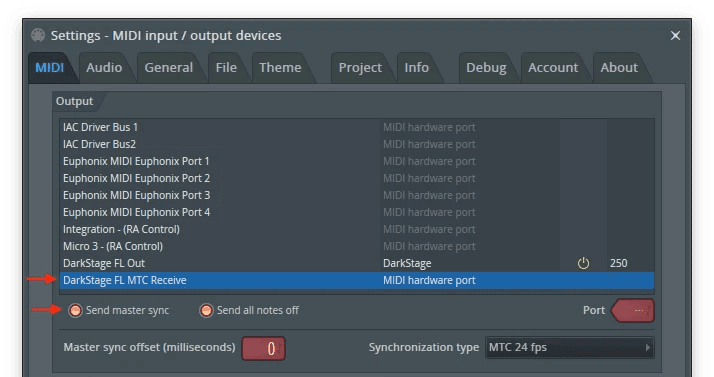Click the FL Studio settings window icon
The height and width of the screenshot is (377, 714).
[x=38, y=35]
